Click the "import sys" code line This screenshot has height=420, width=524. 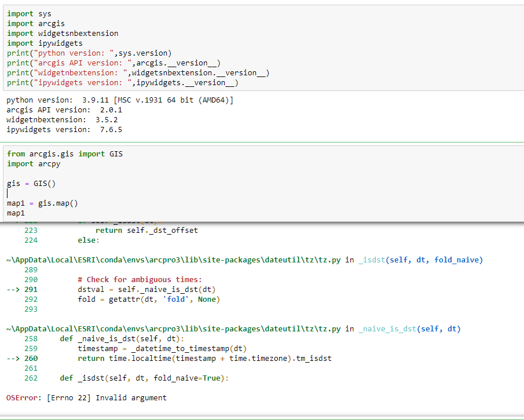point(29,13)
